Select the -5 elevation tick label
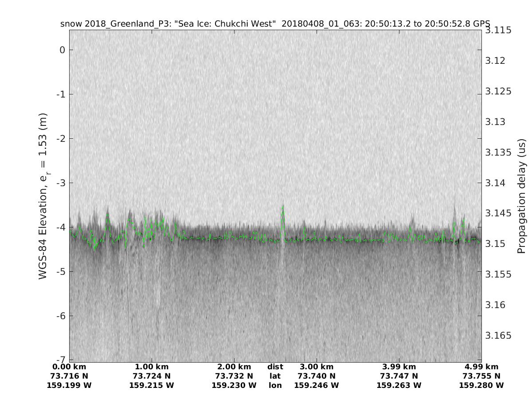 (60, 272)
